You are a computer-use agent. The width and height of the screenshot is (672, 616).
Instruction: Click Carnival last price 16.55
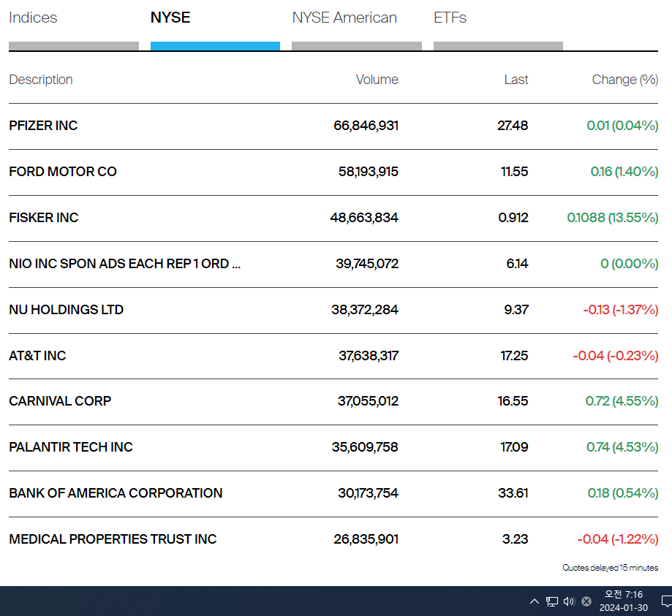pos(513,401)
